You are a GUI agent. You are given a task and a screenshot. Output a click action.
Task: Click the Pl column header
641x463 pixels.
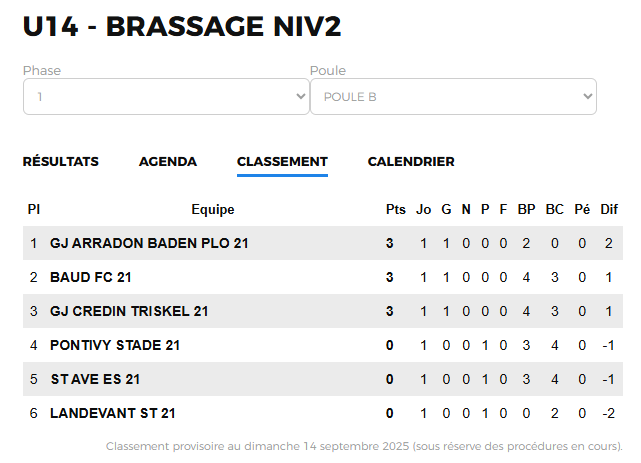pyautogui.click(x=34, y=210)
